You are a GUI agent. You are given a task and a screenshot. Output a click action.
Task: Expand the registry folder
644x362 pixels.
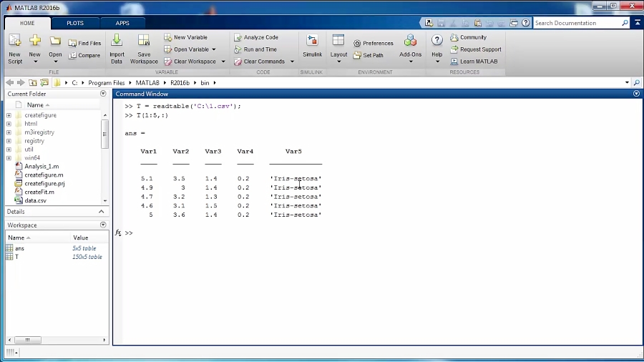pos(9,141)
